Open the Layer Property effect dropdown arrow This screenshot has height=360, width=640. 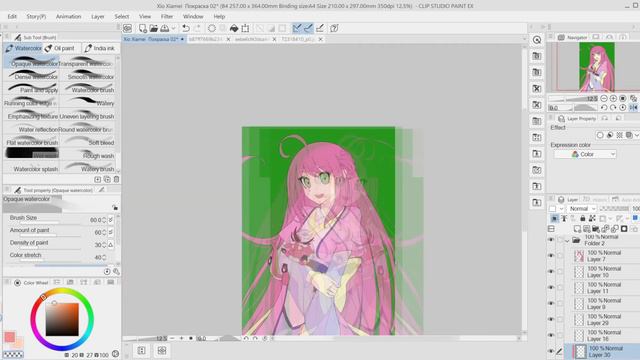(x=637, y=135)
